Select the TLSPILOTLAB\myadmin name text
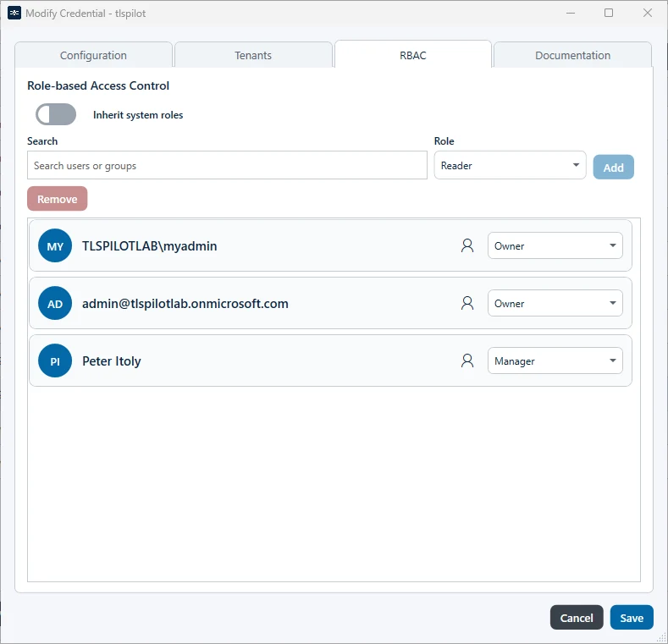668x644 pixels. point(150,245)
